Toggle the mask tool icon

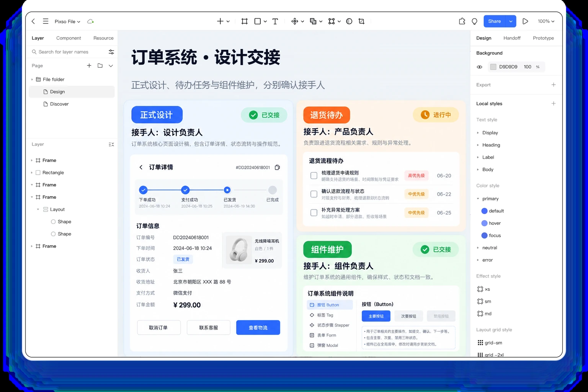(349, 21)
